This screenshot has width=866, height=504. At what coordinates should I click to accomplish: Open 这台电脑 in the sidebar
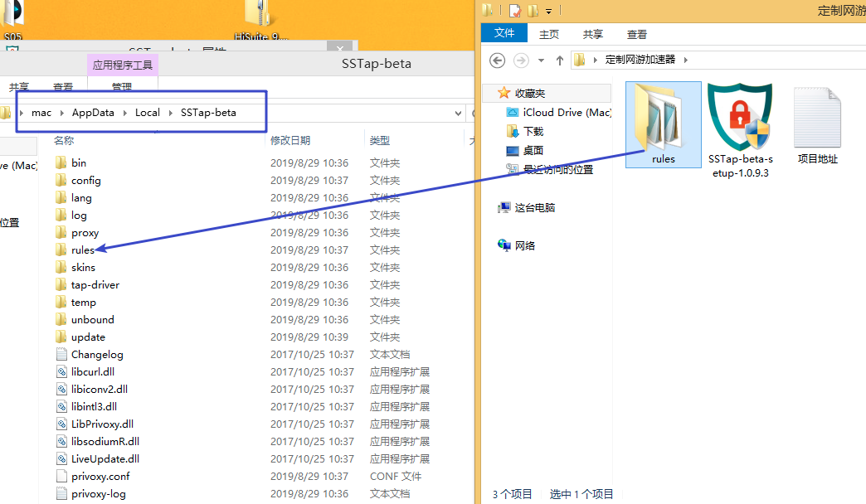tap(527, 207)
